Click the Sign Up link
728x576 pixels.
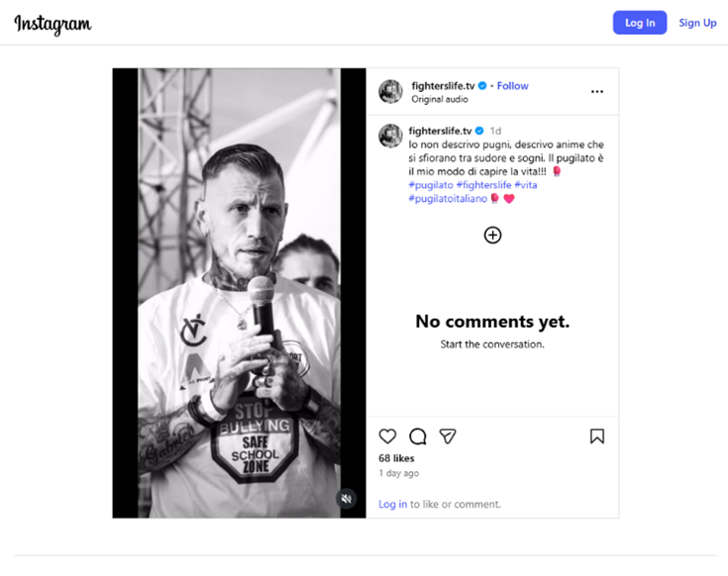pos(697,23)
